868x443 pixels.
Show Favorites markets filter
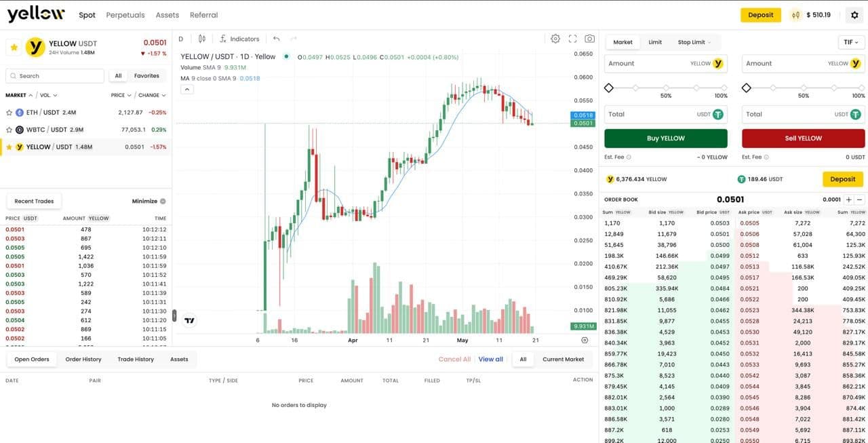146,76
